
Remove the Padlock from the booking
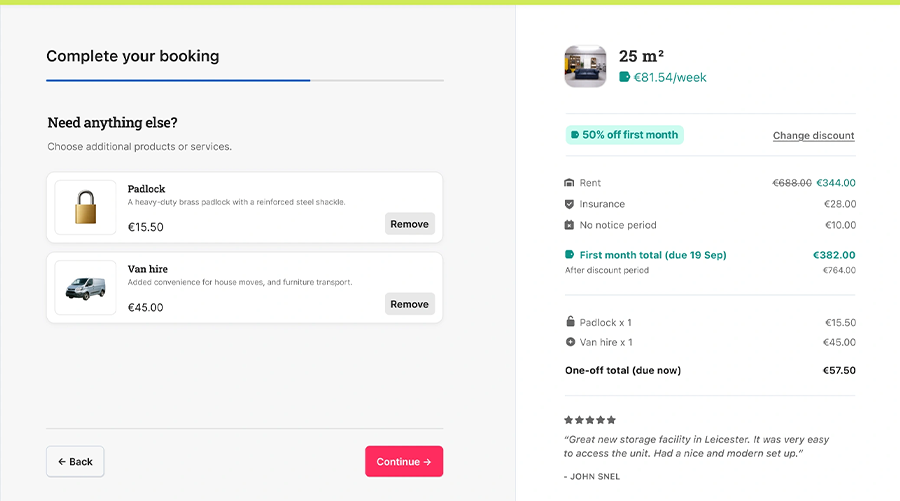click(409, 224)
